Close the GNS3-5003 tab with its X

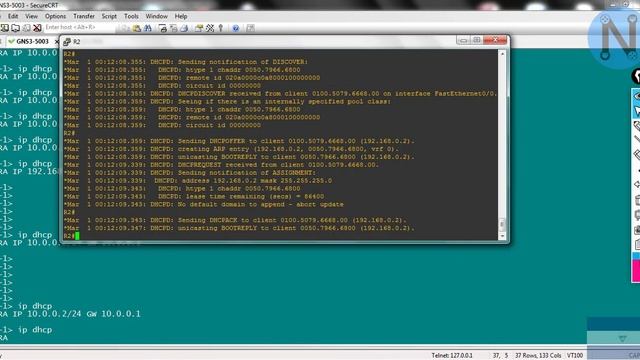57,42
